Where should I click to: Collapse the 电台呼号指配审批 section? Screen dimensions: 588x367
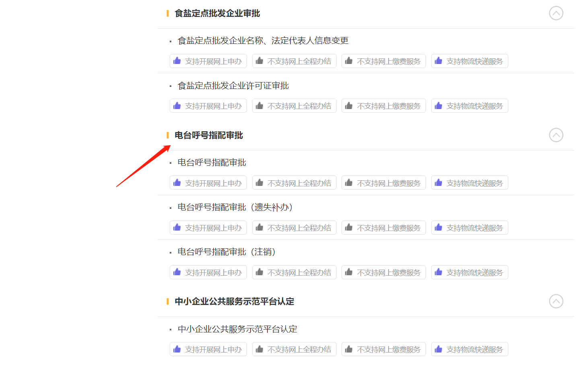556,135
